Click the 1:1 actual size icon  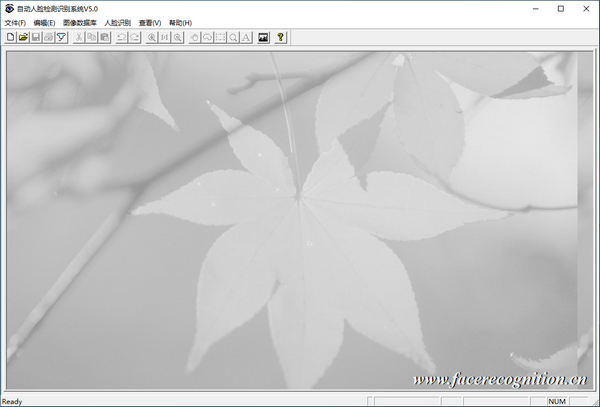pyautogui.click(x=165, y=37)
